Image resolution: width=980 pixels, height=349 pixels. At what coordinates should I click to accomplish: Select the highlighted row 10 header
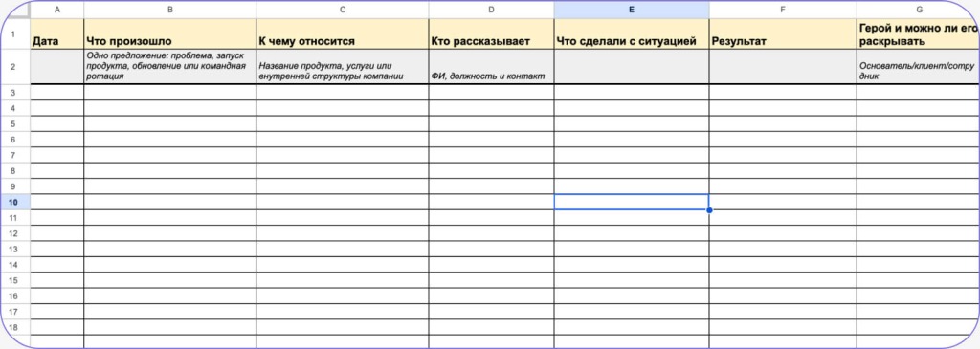(x=15, y=202)
